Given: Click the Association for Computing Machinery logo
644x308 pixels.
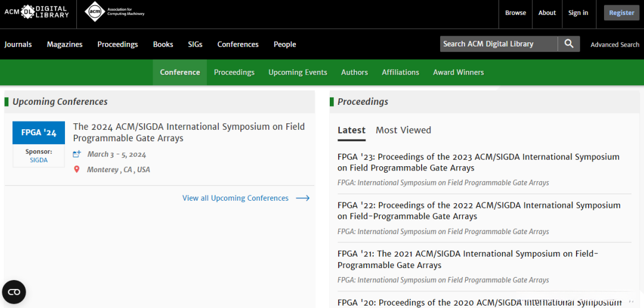Looking at the screenshot, I should (x=115, y=12).
